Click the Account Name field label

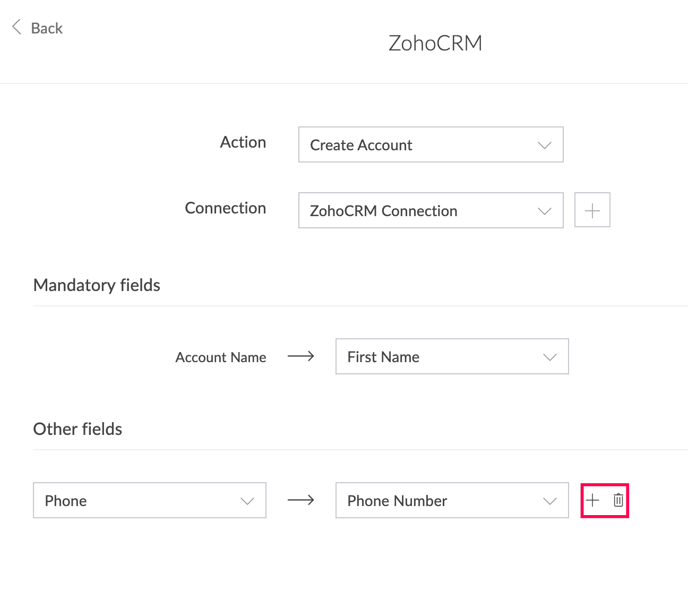(x=221, y=357)
